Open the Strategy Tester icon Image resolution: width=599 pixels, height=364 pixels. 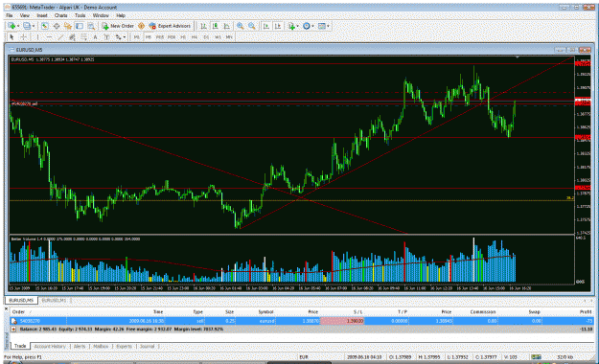[91, 26]
